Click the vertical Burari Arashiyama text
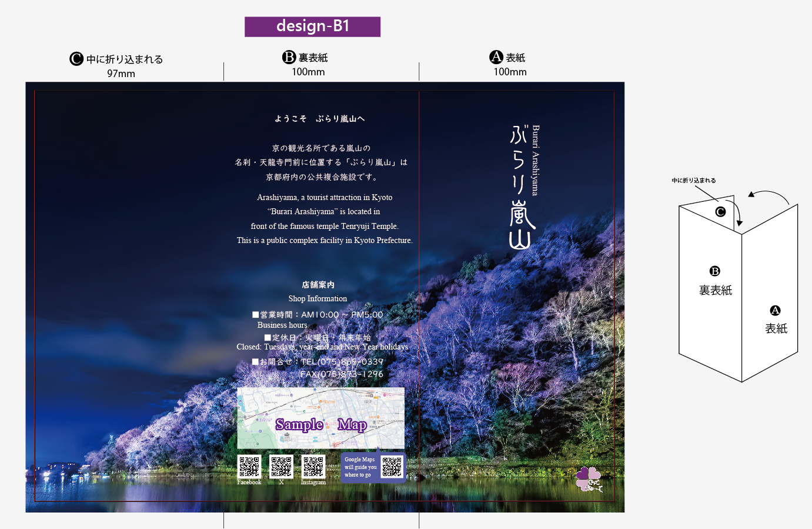812x529 pixels. (x=536, y=160)
